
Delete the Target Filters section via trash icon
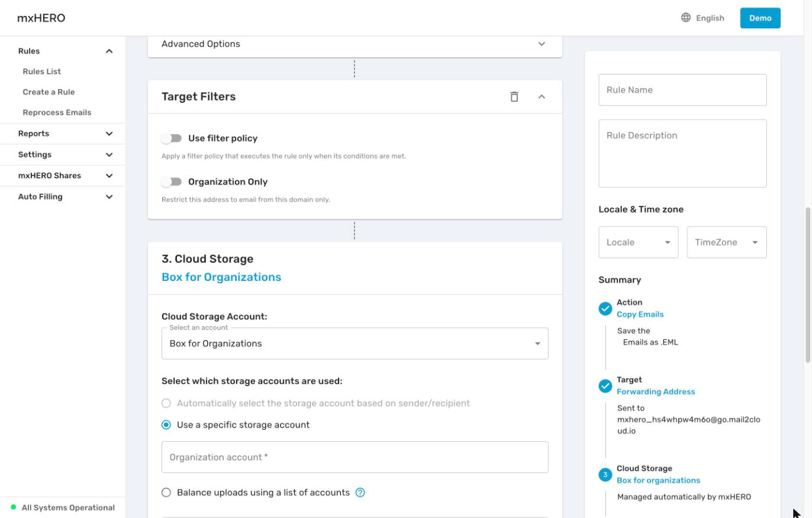point(514,97)
